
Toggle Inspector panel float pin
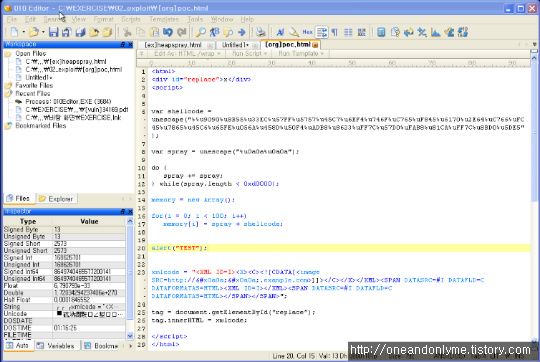123,211
